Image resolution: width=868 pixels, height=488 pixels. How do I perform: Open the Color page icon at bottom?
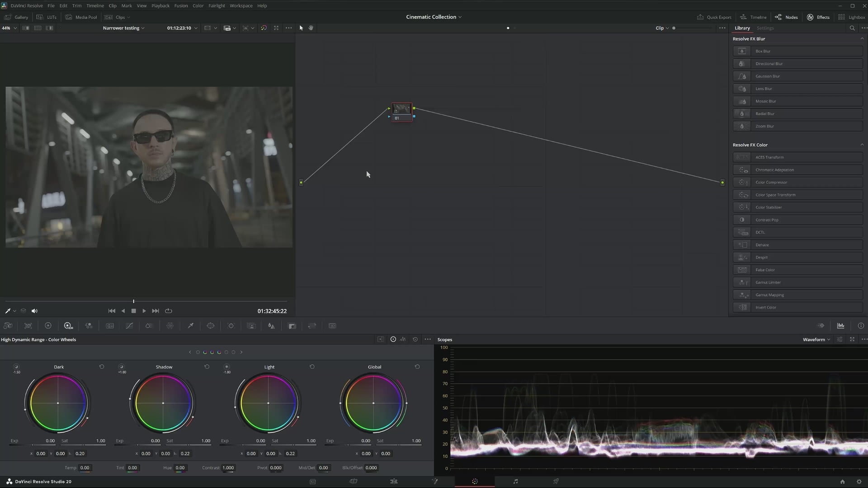point(475,482)
